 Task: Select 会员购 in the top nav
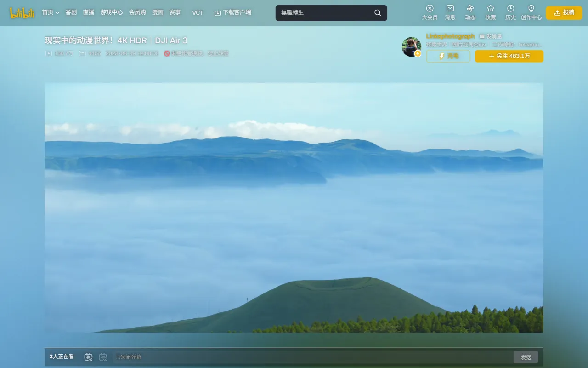[137, 12]
